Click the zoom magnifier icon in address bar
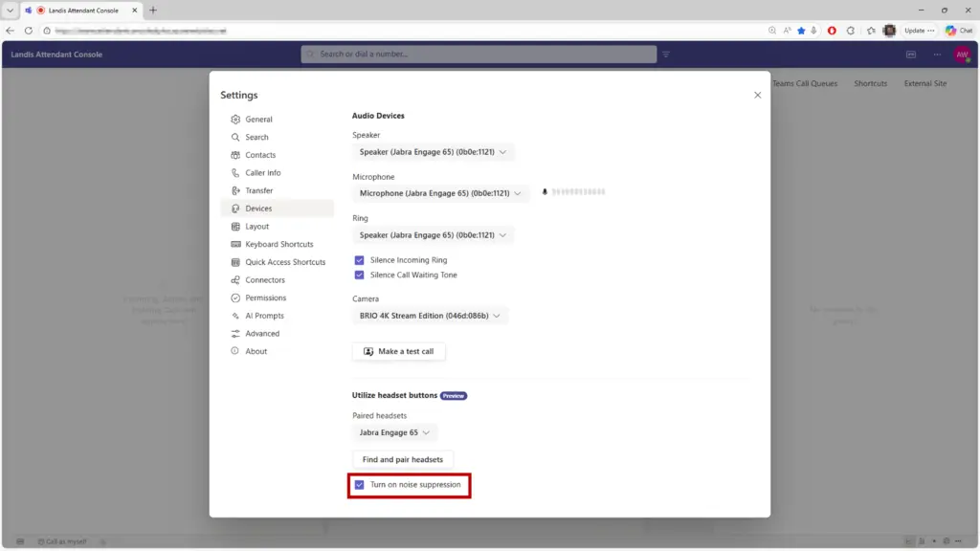This screenshot has height=551, width=980. [772, 31]
